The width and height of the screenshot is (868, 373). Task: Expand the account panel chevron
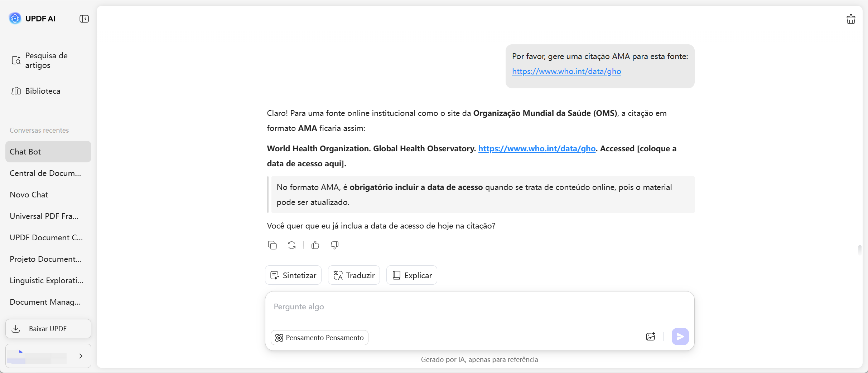coord(81,356)
